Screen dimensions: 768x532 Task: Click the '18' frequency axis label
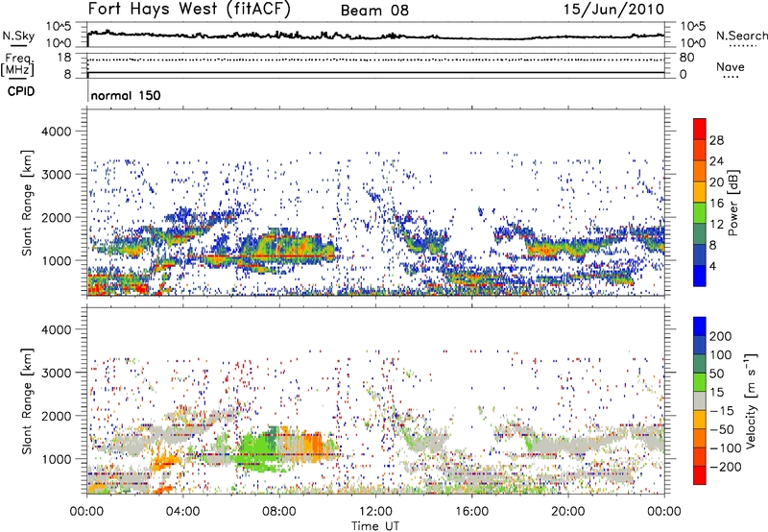pyautogui.click(x=64, y=58)
